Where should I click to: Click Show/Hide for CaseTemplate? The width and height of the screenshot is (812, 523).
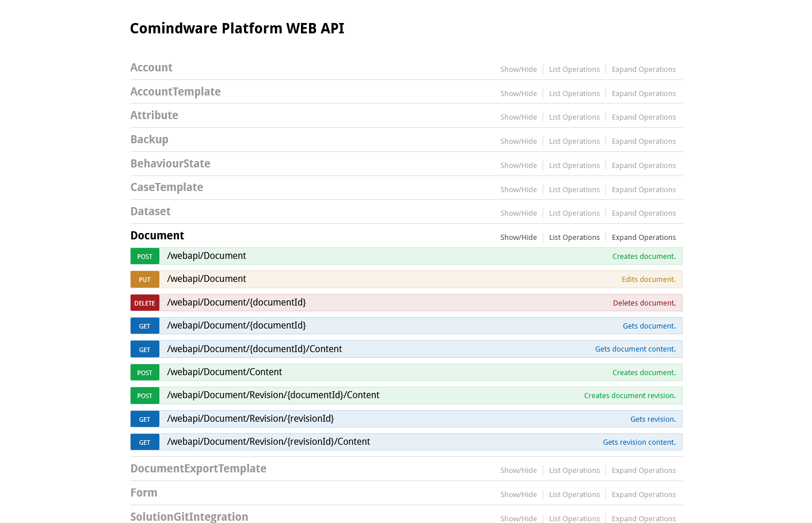[519, 190]
